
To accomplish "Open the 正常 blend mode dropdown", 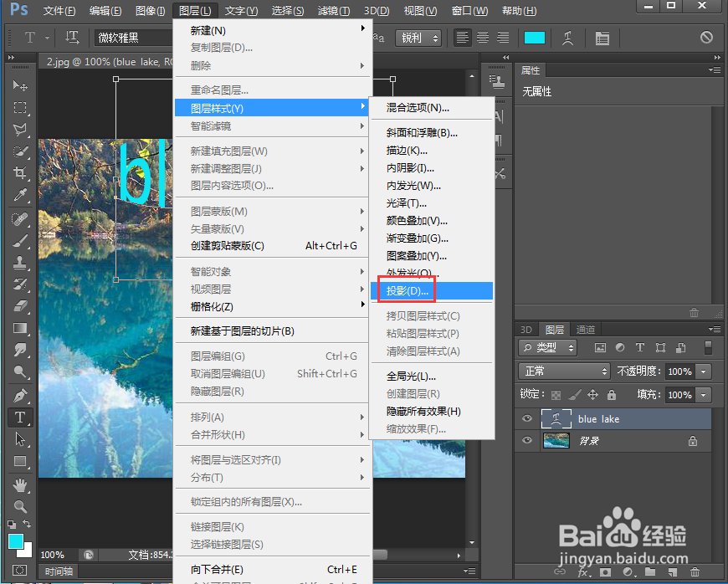I will [x=564, y=371].
